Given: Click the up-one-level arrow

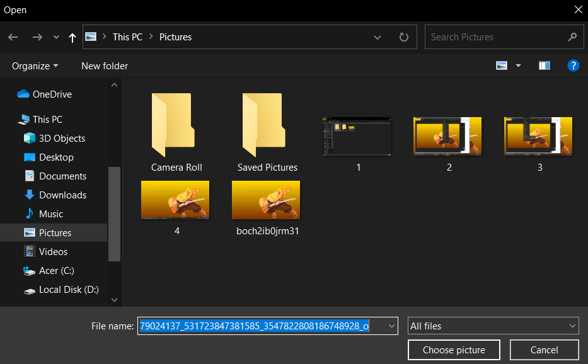Looking at the screenshot, I should 72,37.
